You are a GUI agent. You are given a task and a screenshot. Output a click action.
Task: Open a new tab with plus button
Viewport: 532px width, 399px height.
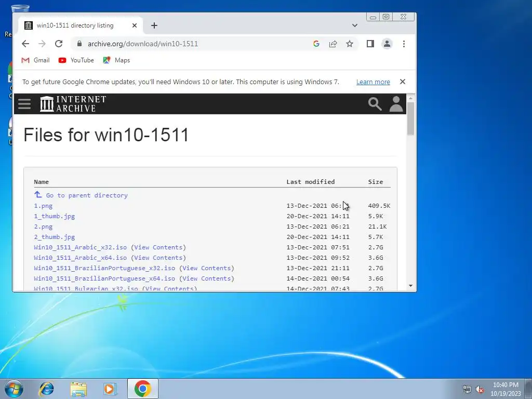click(154, 25)
